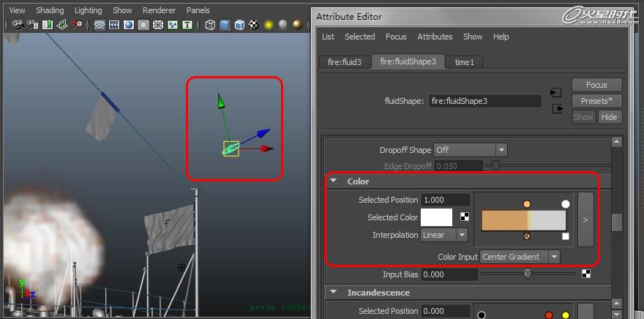The image size is (644, 319).
Task: Click the Edge Dropoff slider handle
Action: coord(495,166)
